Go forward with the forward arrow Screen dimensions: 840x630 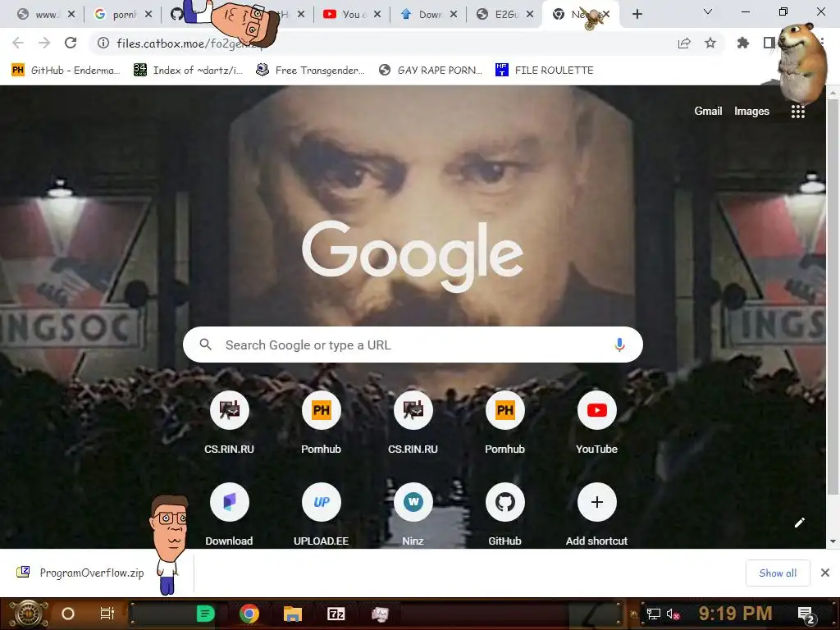(x=44, y=43)
